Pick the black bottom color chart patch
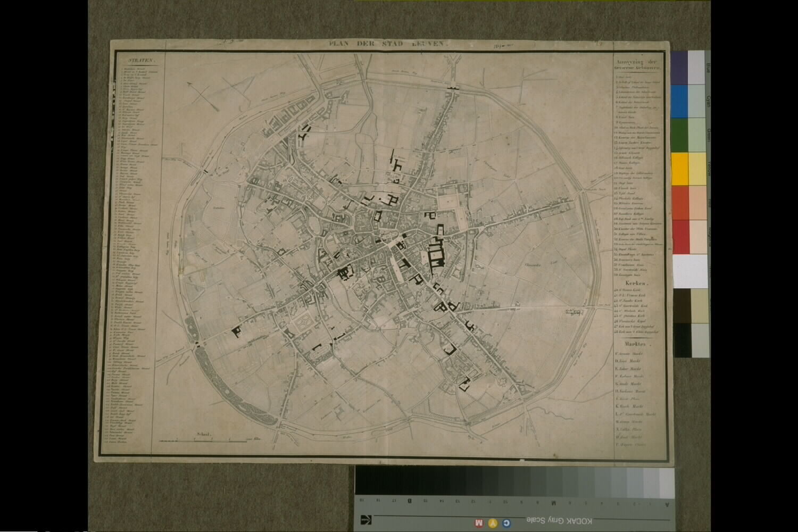 pyautogui.click(x=682, y=339)
